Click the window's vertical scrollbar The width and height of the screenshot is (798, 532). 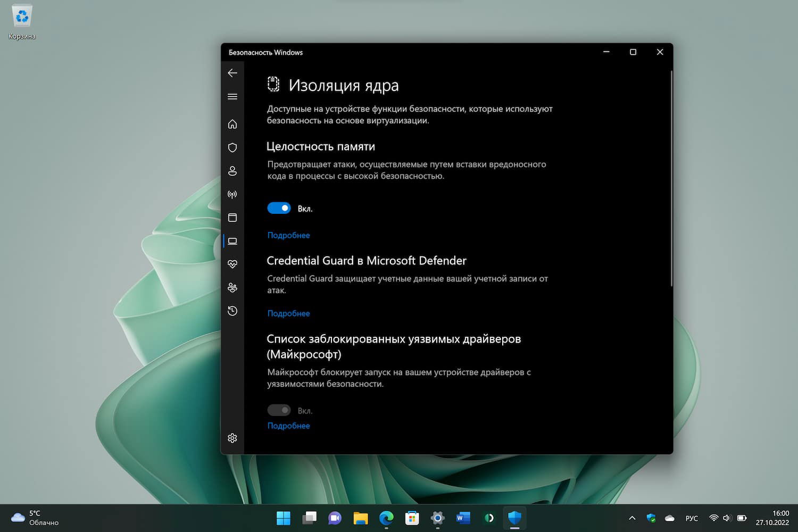[671, 178]
